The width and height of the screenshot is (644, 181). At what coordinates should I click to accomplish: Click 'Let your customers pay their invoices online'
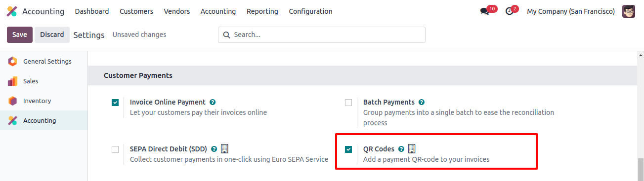198,112
